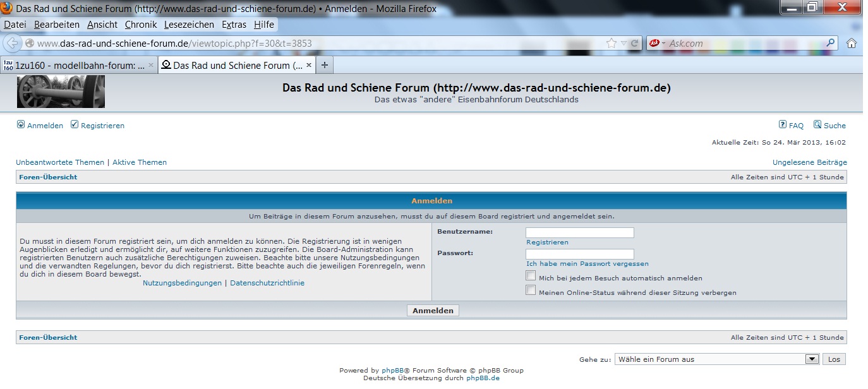This screenshot has height=389, width=868.
Task: Open the Datenschutzrichtlinie link
Action: [267, 283]
